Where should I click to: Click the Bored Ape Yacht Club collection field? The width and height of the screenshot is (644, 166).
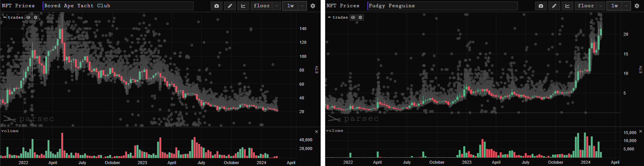click(118, 6)
